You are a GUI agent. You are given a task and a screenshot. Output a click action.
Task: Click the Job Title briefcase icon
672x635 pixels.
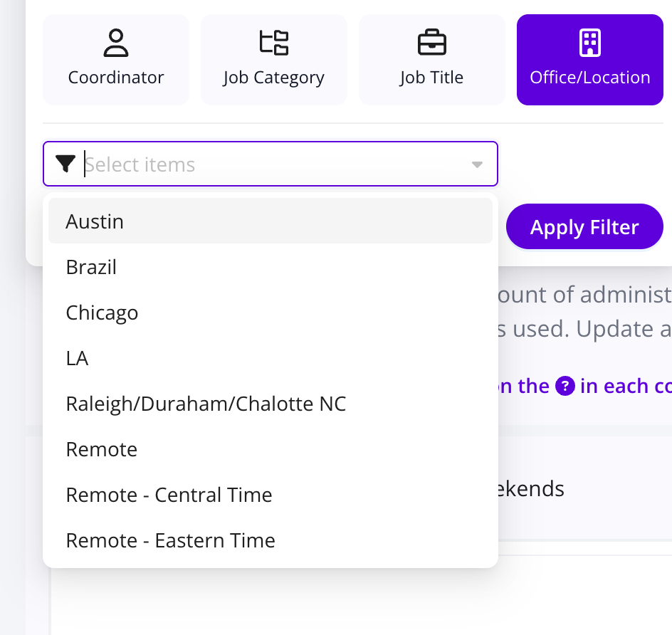pyautogui.click(x=432, y=43)
